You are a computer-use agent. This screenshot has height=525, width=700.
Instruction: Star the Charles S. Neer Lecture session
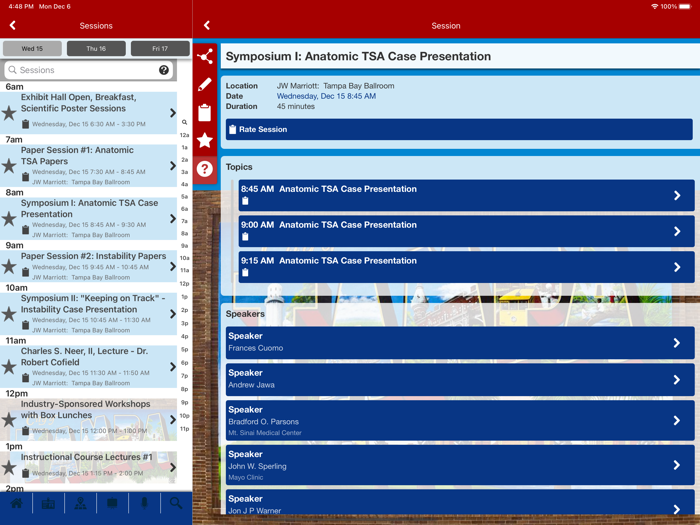[x=9, y=367]
